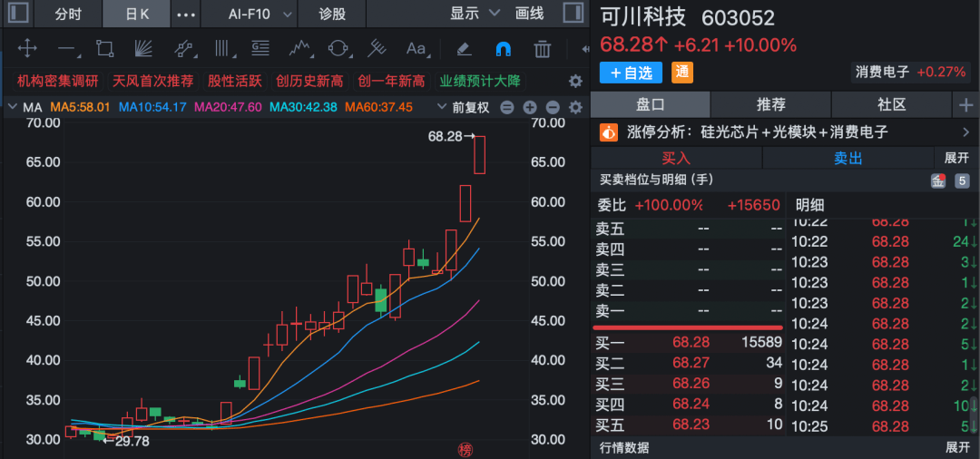Open the MA indicator settings gear
Screen dimensions: 980x459
pyautogui.click(x=574, y=107)
